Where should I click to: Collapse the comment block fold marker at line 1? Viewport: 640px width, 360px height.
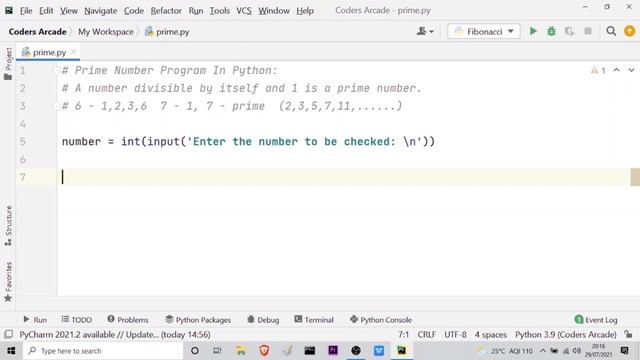point(56,70)
